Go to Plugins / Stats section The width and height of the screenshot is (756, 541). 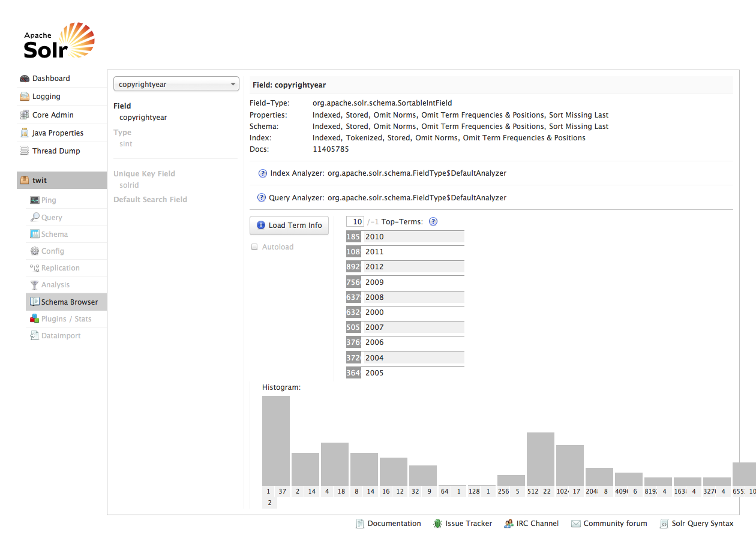point(66,319)
